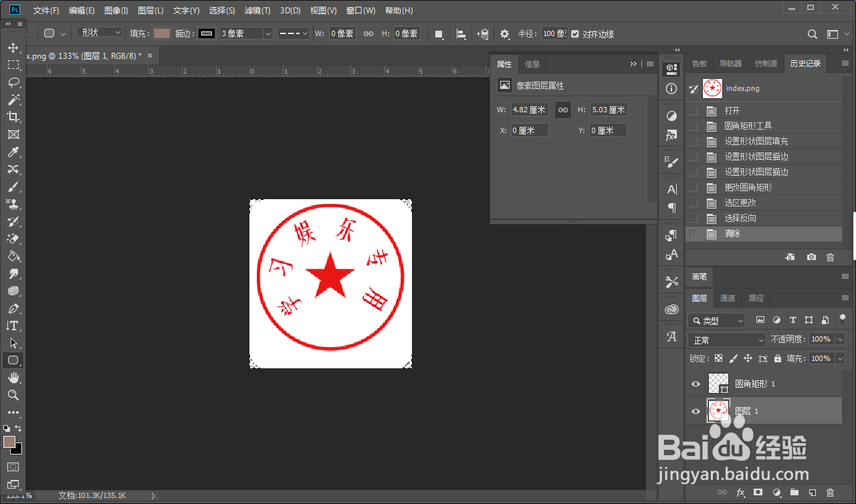This screenshot has height=504, width=856.
Task: Open the index.png history snapshot
Action: [764, 88]
